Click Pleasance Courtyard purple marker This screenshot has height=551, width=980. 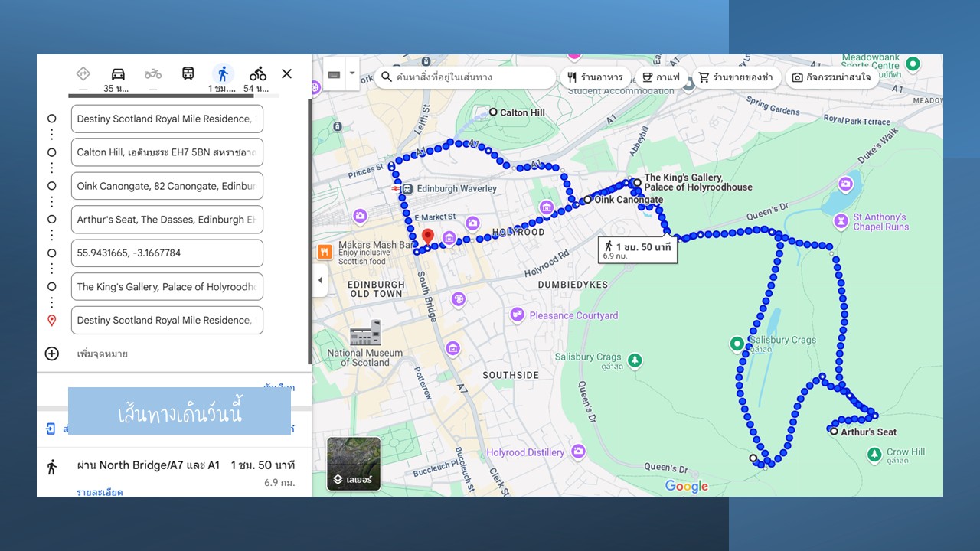[x=518, y=315]
